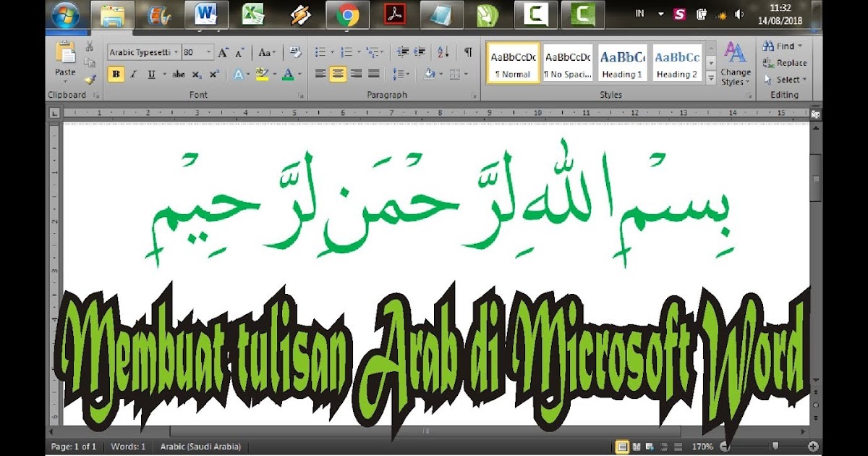This screenshot has width=868, height=456.
Task: Open Find with the binoculars icon
Action: (768, 46)
